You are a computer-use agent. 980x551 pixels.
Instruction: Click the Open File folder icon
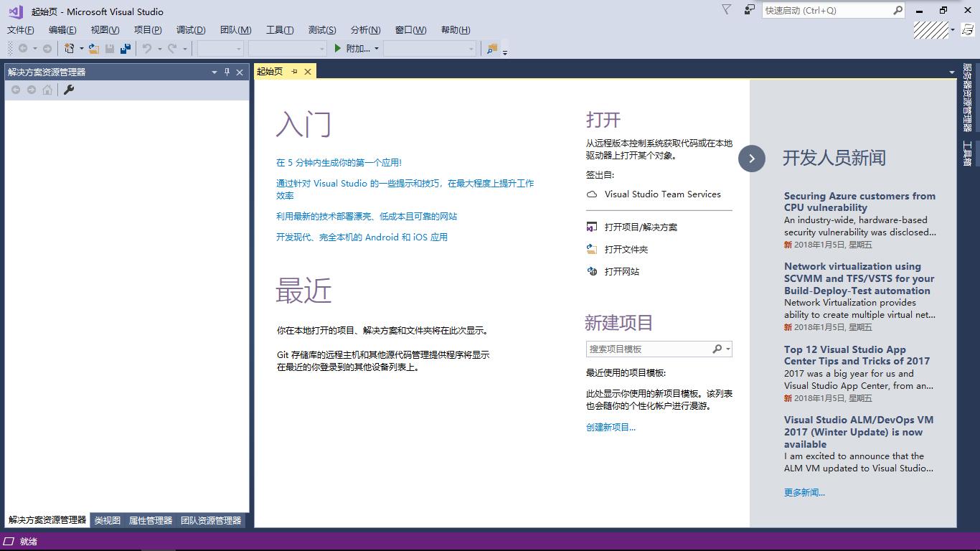click(94, 49)
